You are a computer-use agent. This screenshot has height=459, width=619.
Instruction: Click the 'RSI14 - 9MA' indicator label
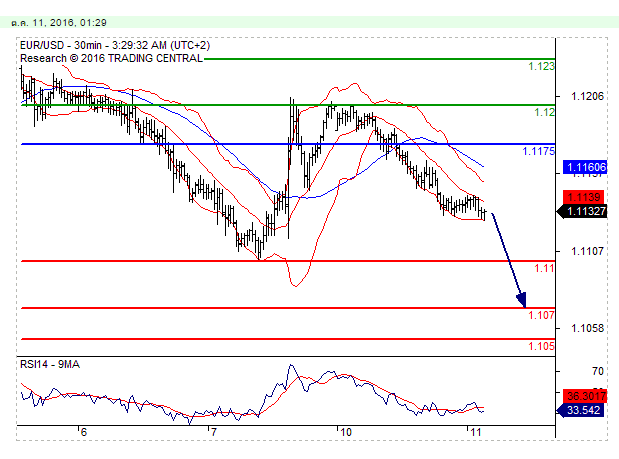tap(50, 364)
